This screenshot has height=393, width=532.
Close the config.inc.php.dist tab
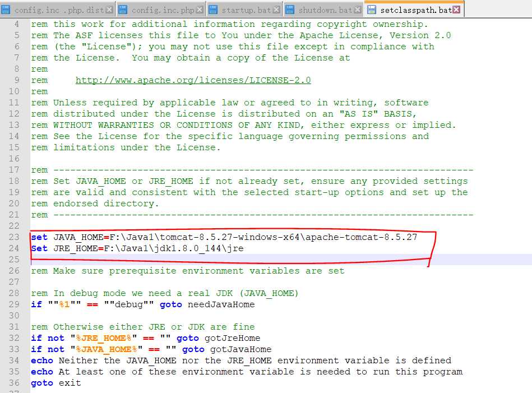(109, 10)
